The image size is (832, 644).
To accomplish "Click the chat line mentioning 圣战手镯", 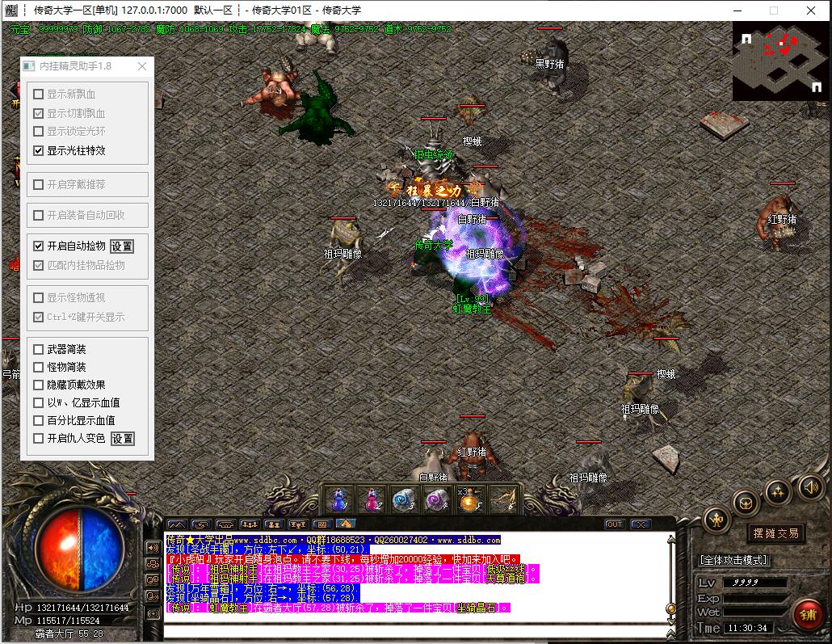I will click(267, 549).
